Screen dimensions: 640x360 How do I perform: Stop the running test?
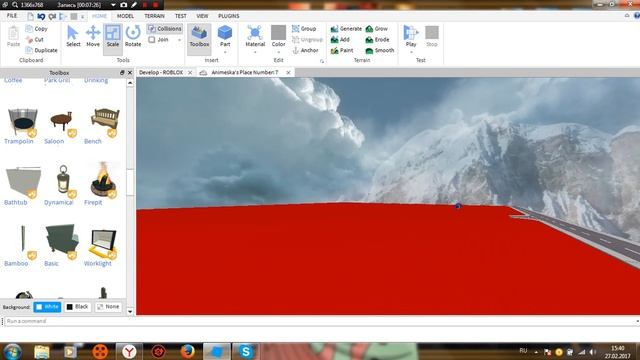point(432,36)
